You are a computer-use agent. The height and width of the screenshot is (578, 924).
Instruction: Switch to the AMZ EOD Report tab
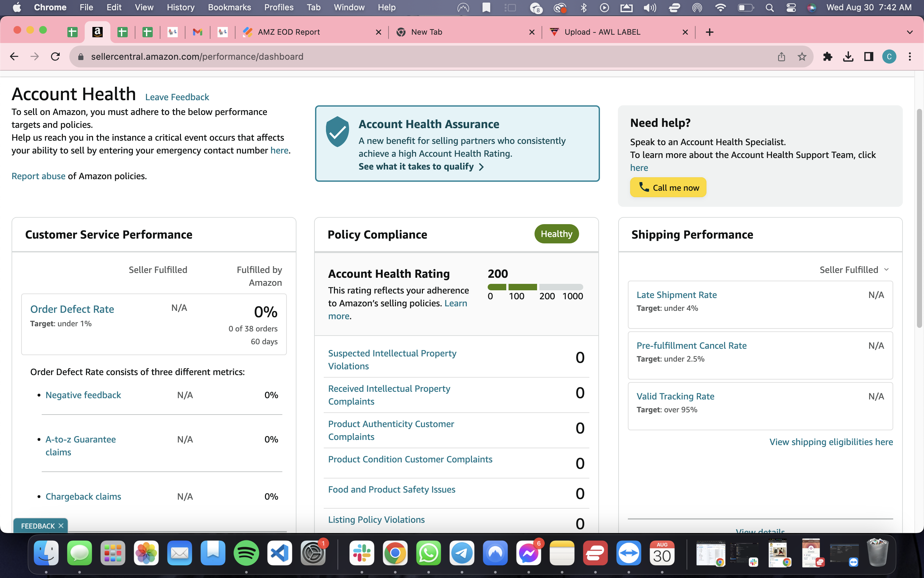point(312,32)
